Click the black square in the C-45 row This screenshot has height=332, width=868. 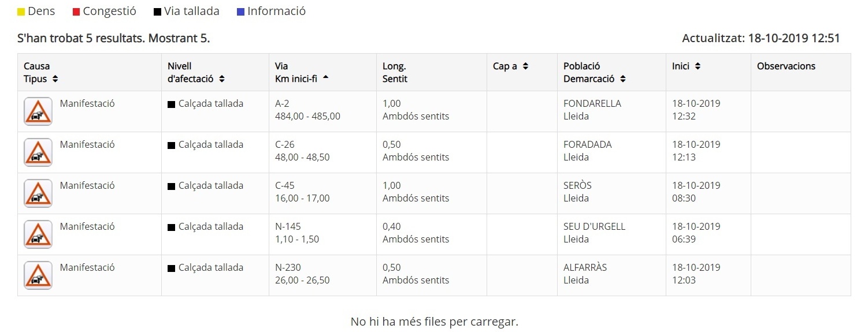[171, 186]
